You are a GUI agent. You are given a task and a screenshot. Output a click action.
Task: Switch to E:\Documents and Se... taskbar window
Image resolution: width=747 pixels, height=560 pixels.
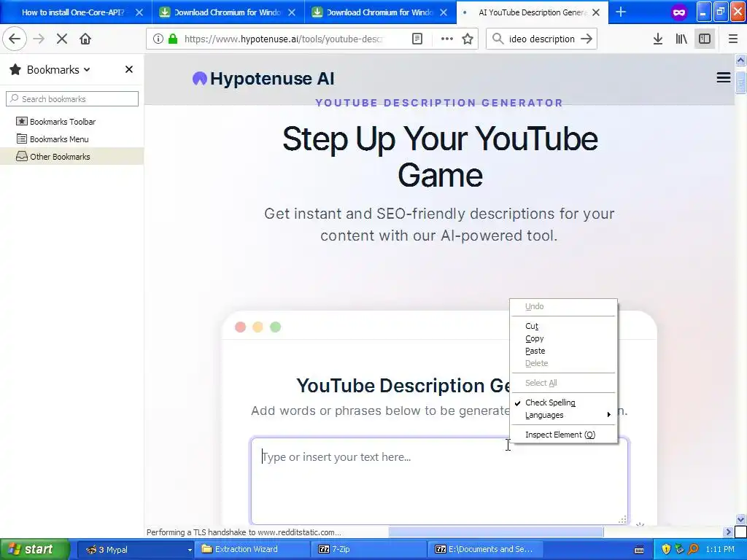tap(486, 550)
